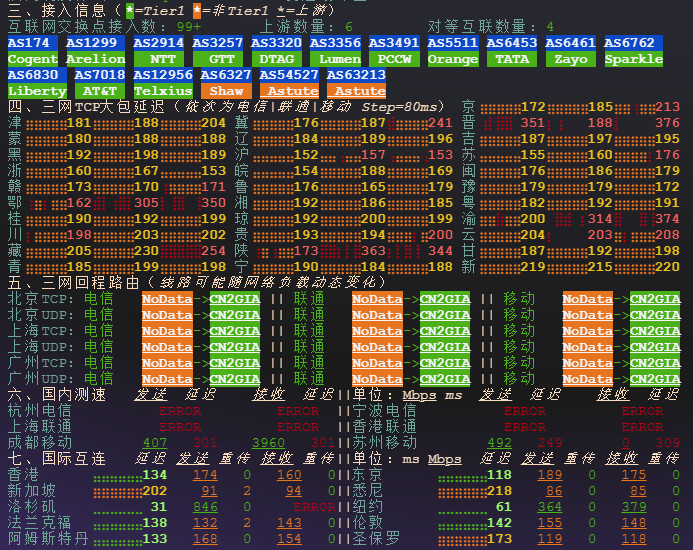Select the TATA label
The width and height of the screenshot is (693, 550).
pos(512,59)
